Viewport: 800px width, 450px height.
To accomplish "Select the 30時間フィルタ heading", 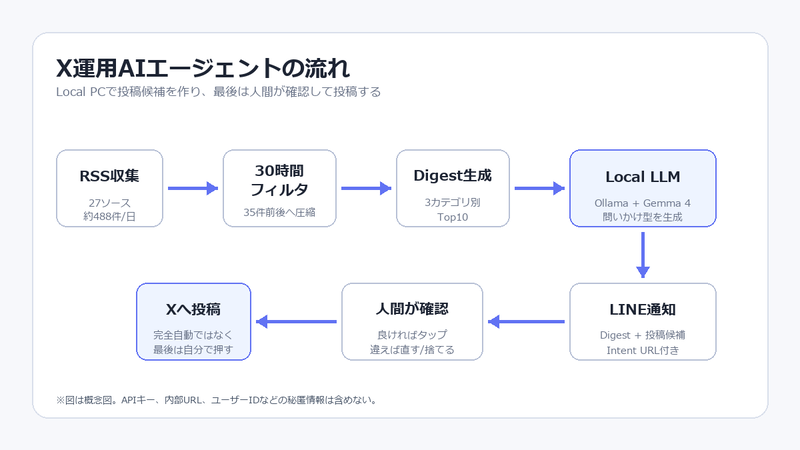I will click(x=279, y=180).
